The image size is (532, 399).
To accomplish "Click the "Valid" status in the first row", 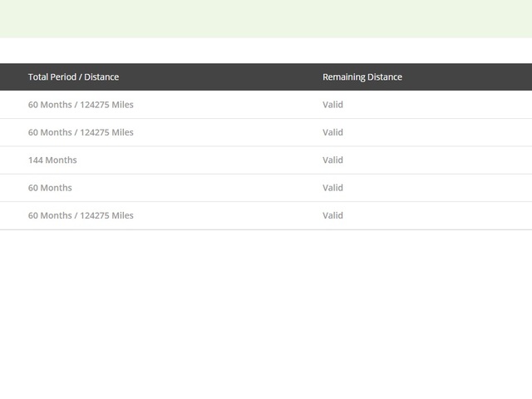I will tap(332, 105).
